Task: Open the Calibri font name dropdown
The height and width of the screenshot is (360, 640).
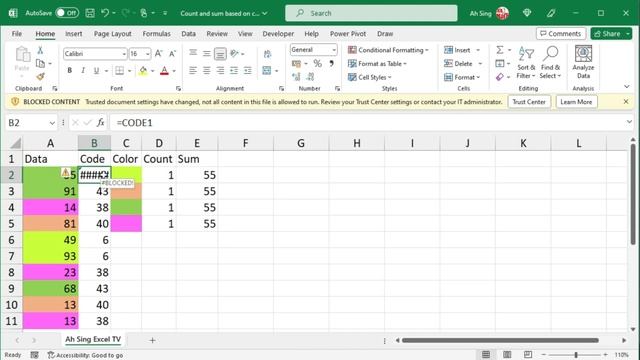Action: [124, 54]
